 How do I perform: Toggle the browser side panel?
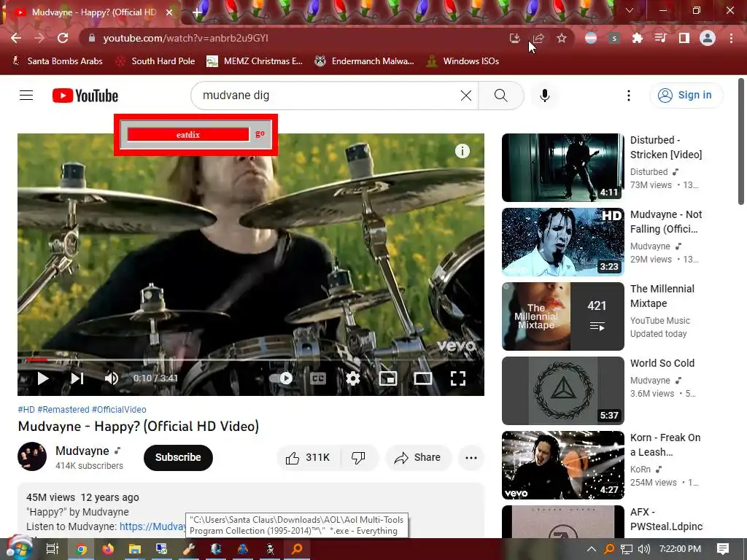684,38
